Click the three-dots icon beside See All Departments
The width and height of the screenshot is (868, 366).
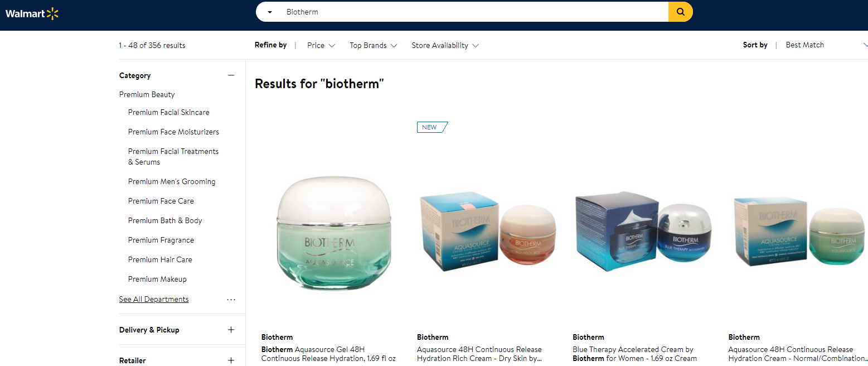click(231, 300)
